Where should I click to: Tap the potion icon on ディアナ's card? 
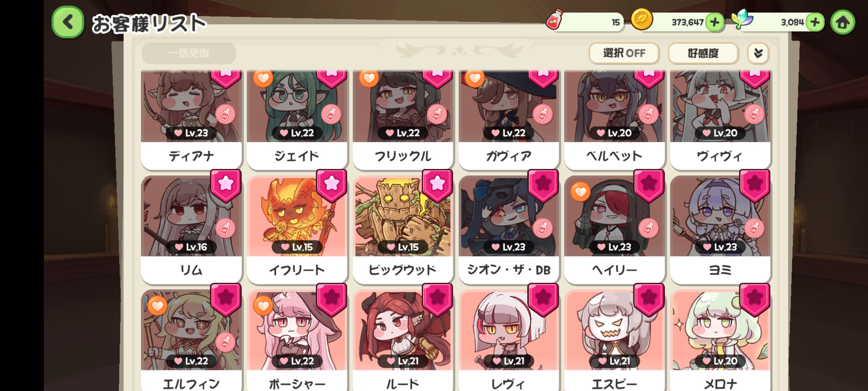[225, 114]
